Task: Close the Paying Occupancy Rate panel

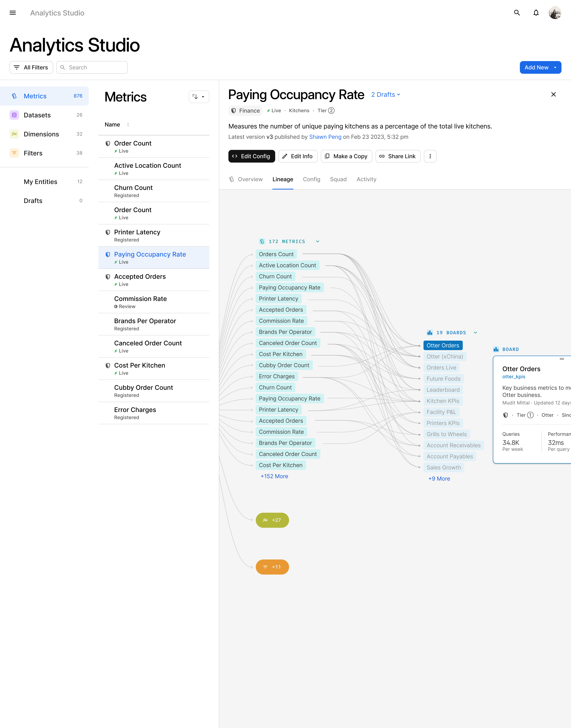Action: pos(553,95)
